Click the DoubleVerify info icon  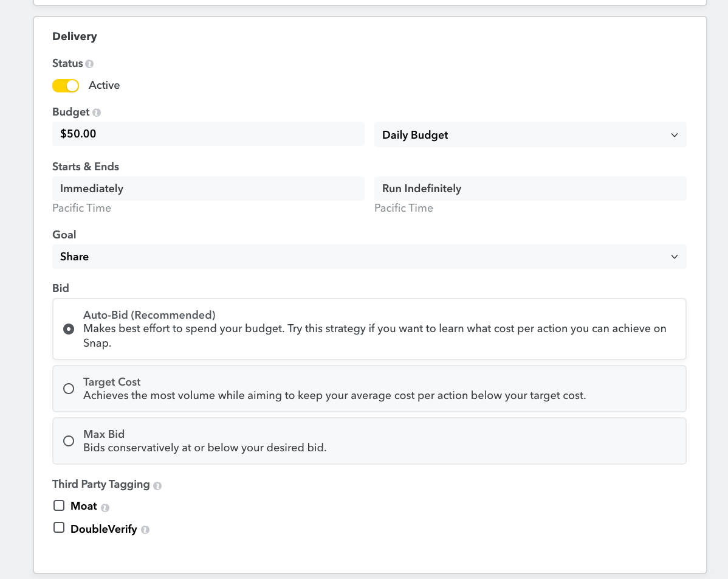pos(145,530)
